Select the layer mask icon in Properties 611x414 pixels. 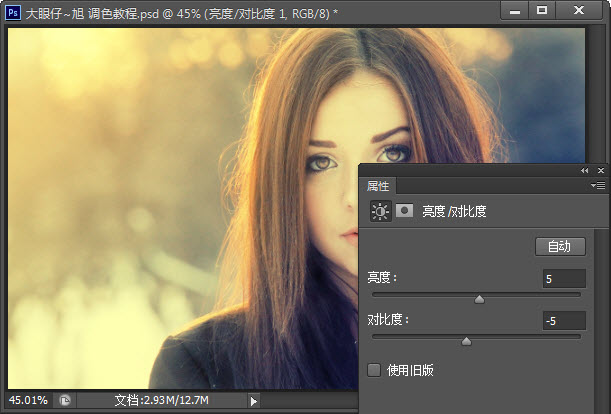point(405,212)
